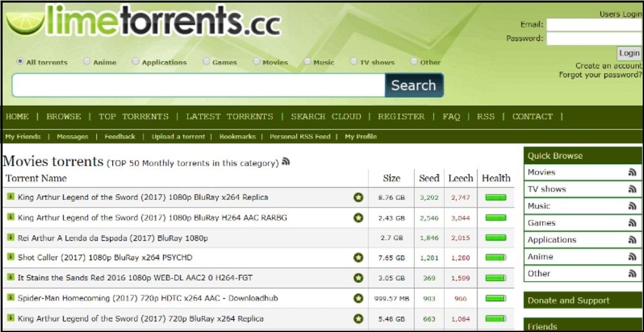Image resolution: width=644 pixels, height=332 pixels.
Task: Click download arrow icon for King Arthur 8.76 GB Replica
Action: point(11,197)
